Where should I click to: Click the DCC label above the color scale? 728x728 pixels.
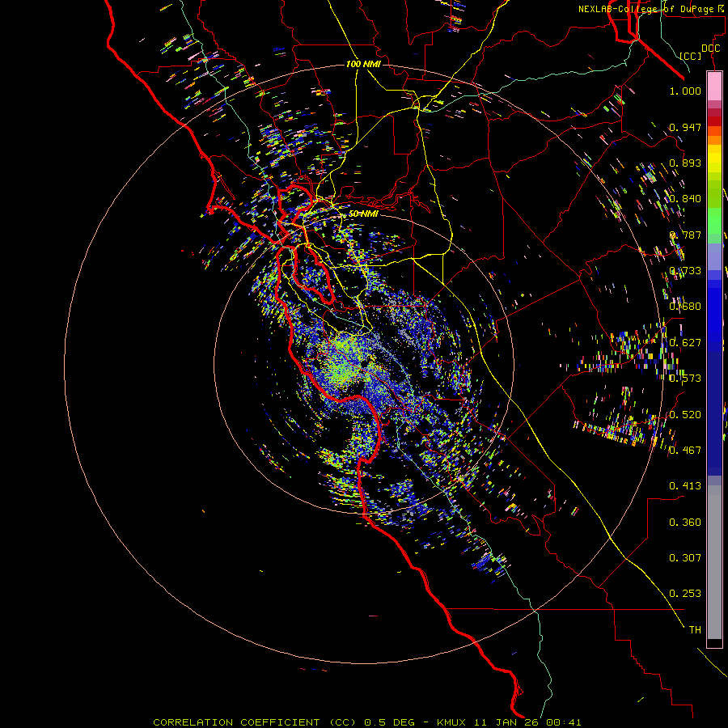pyautogui.click(x=710, y=49)
